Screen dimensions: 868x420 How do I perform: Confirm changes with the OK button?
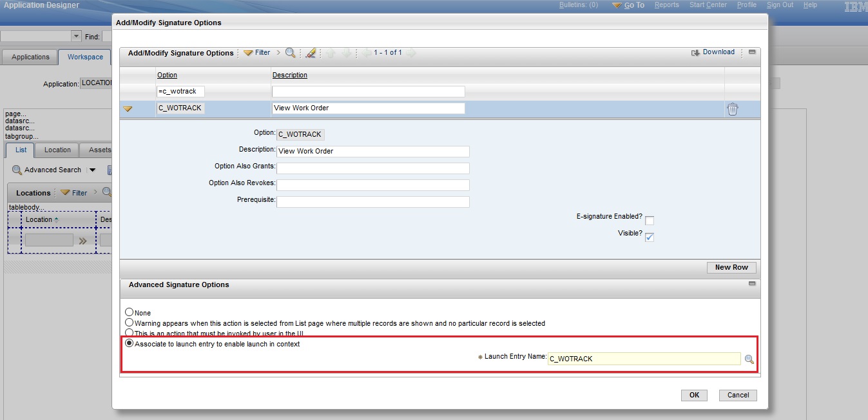(694, 395)
